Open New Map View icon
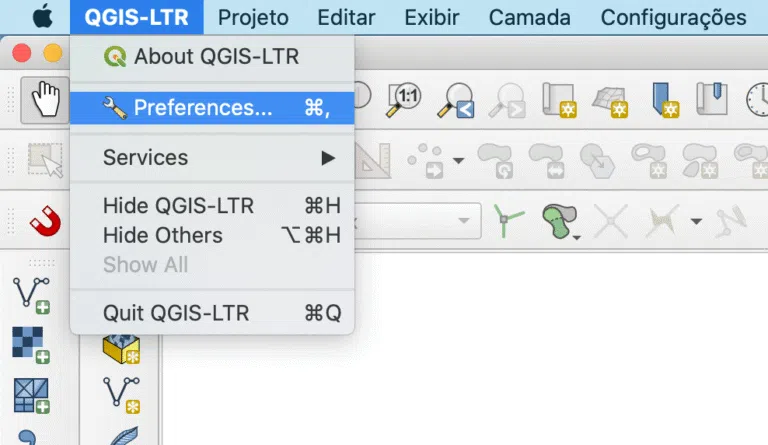 point(559,100)
